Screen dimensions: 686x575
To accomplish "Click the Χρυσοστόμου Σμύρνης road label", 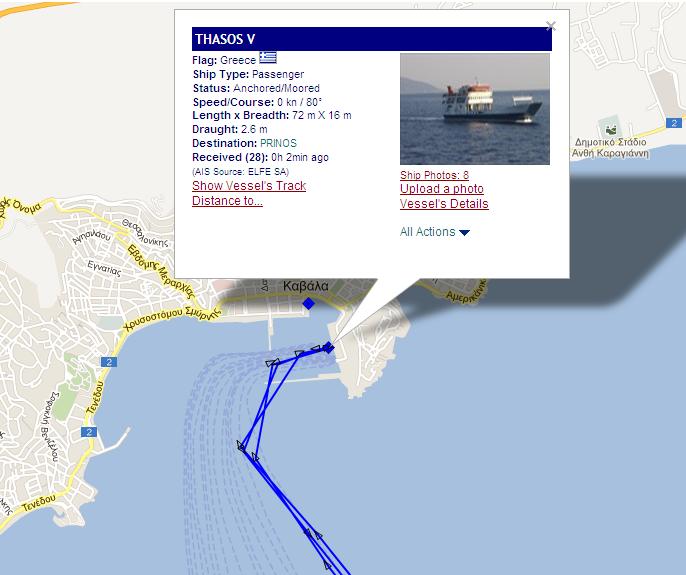I will (x=172, y=319).
